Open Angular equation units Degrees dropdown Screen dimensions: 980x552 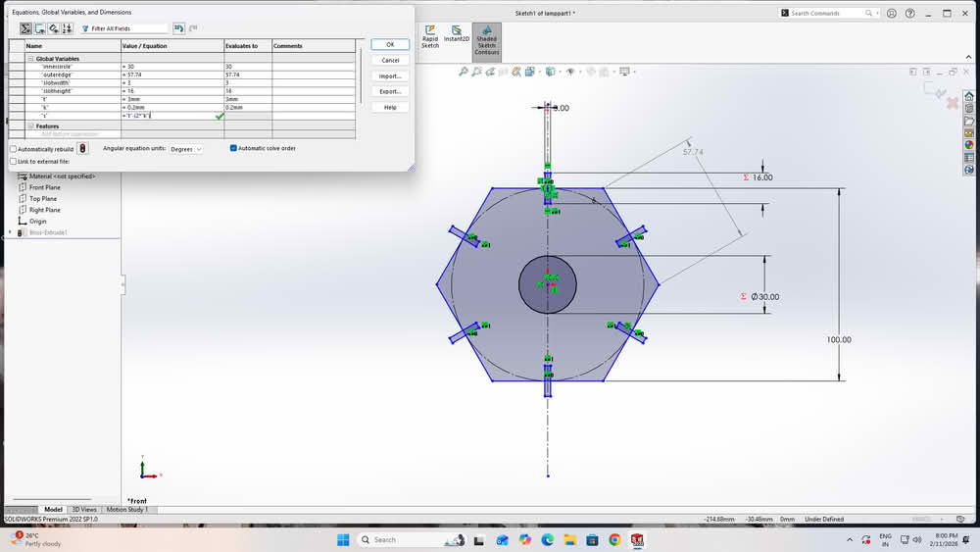pyautogui.click(x=185, y=149)
